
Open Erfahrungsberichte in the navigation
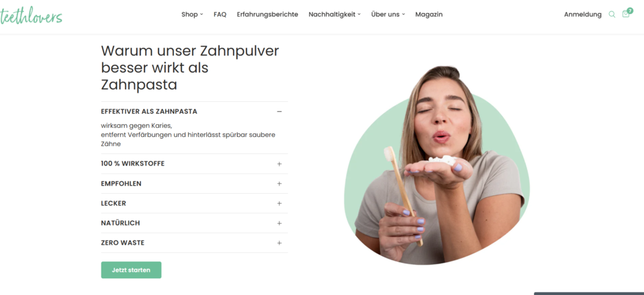(267, 14)
